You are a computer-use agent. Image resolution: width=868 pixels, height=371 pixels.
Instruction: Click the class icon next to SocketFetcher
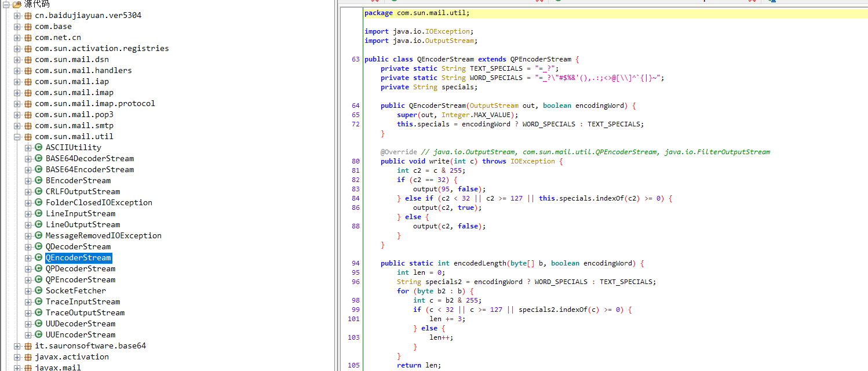point(39,291)
